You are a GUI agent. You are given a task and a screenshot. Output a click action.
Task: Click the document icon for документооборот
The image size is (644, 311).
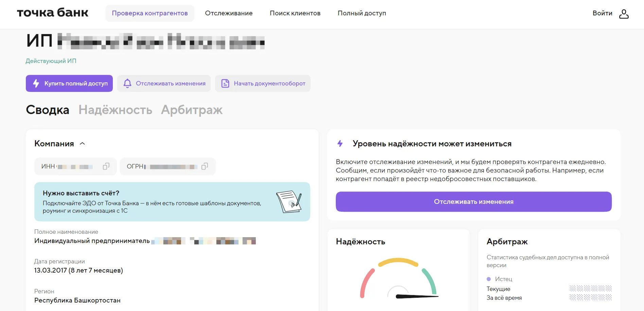coord(225,83)
